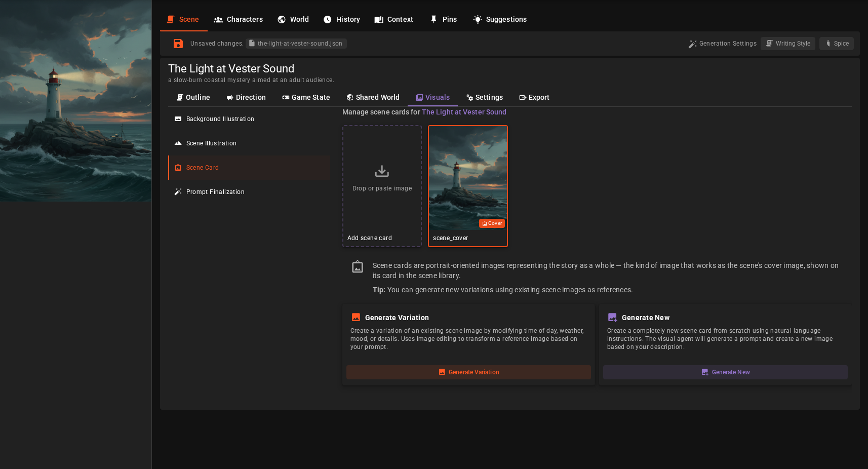Select Scene Card in sidebar

(249, 168)
